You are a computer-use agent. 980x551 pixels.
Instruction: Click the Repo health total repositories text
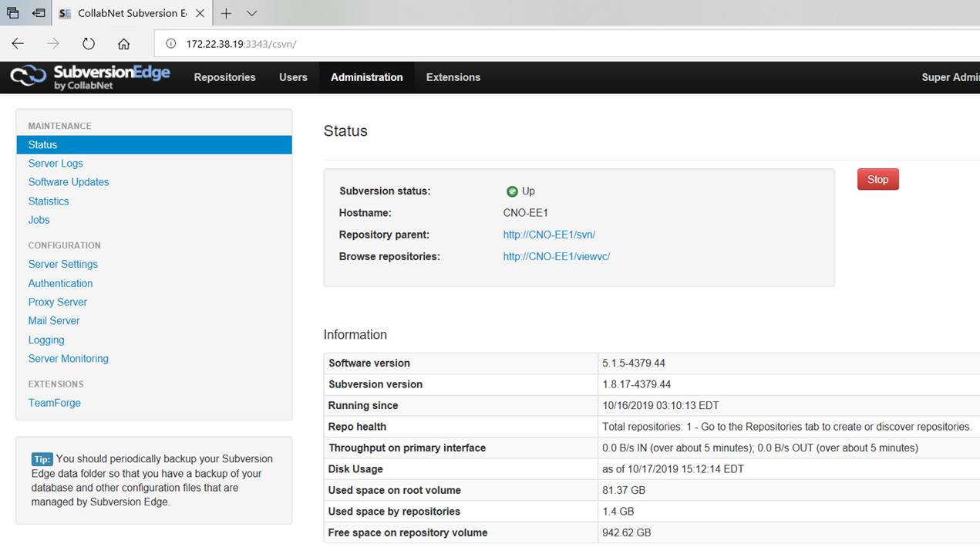point(787,427)
